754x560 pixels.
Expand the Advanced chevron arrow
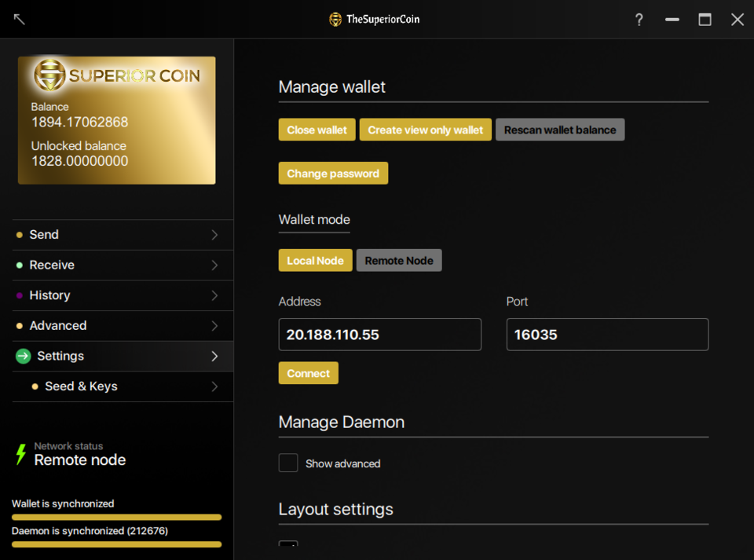[x=215, y=326]
